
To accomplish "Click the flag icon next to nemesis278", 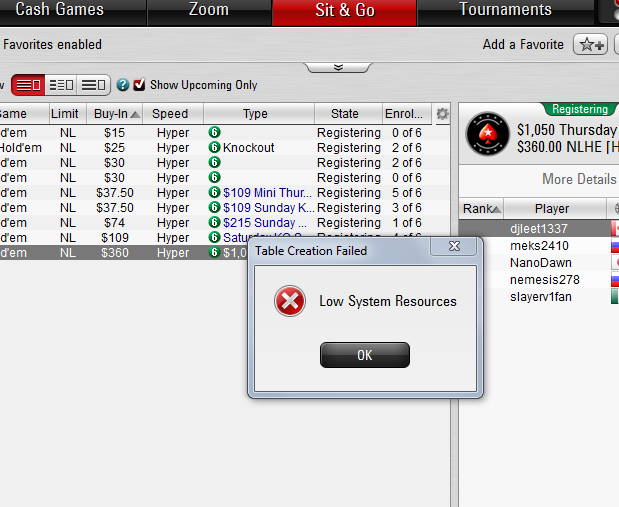I will [615, 280].
